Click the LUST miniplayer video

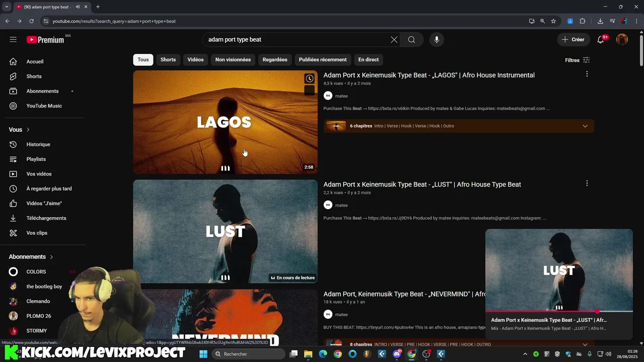pos(559,270)
